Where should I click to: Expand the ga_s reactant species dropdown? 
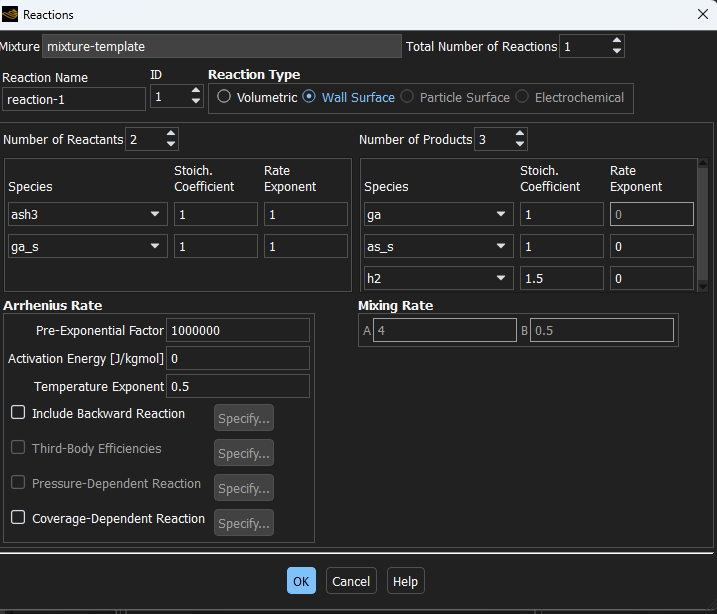[x=155, y=248]
